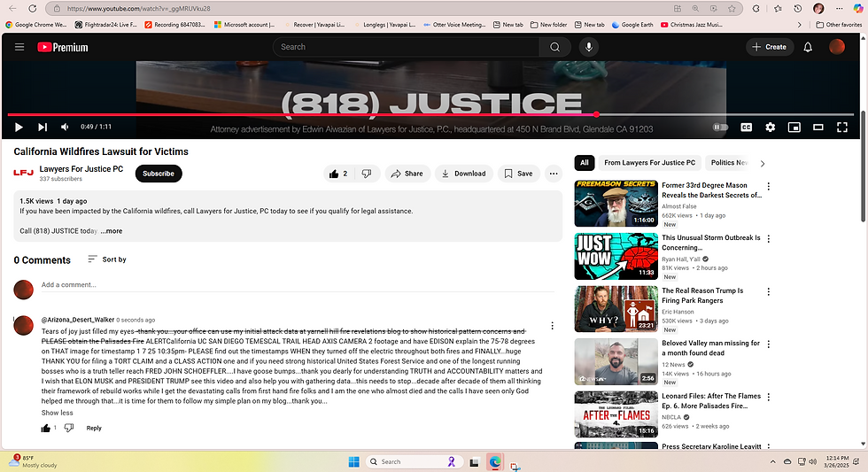Screen dimensions: 868x472
Task: Bookmark this page with star icon
Action: point(732,8)
